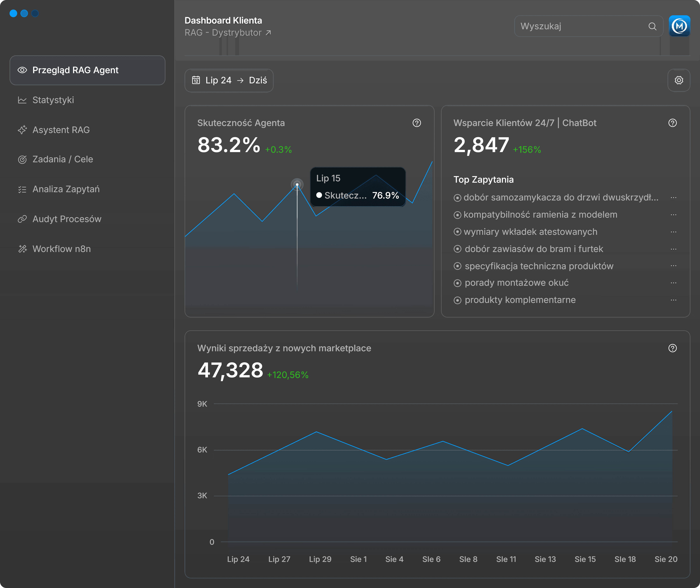
Task: Select radio icon for produkty komplementarne
Action: [x=457, y=300]
